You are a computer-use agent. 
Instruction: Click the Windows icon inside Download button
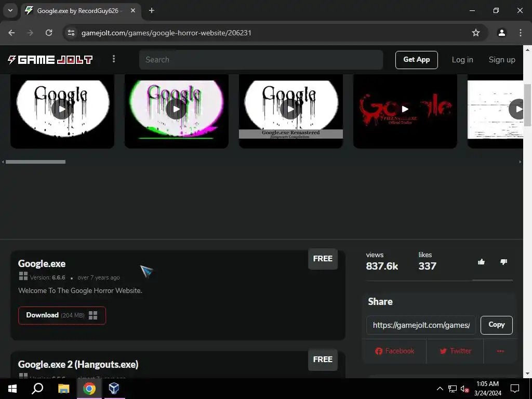pos(93,315)
